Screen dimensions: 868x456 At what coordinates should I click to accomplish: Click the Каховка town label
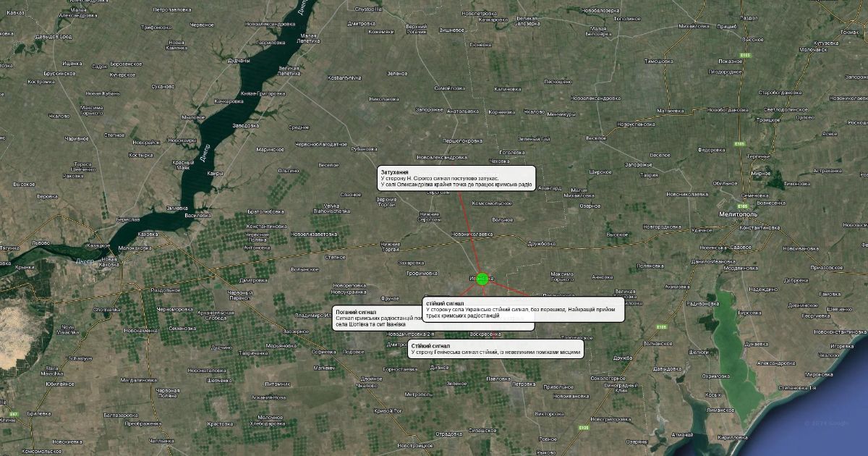[148, 235]
